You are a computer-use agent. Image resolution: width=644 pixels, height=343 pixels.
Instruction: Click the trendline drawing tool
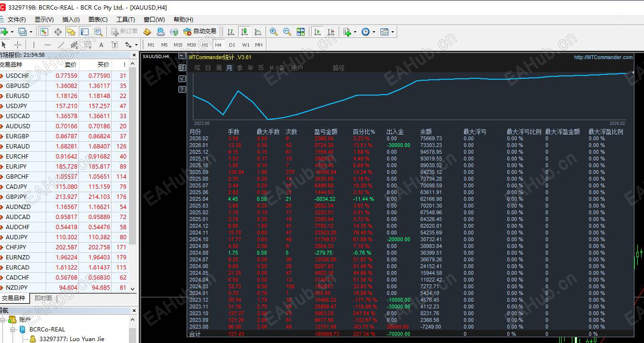[x=61, y=45]
